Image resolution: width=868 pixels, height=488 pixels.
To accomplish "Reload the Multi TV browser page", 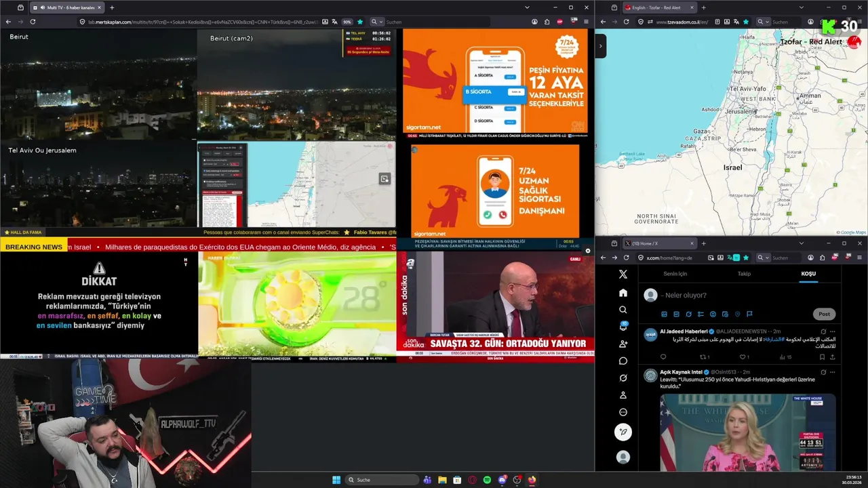I will (x=33, y=22).
